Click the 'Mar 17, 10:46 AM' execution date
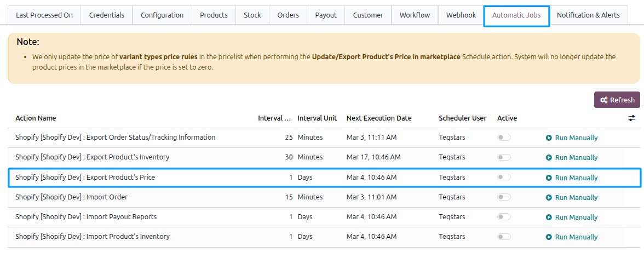The width and height of the screenshot is (644, 263). [373, 157]
